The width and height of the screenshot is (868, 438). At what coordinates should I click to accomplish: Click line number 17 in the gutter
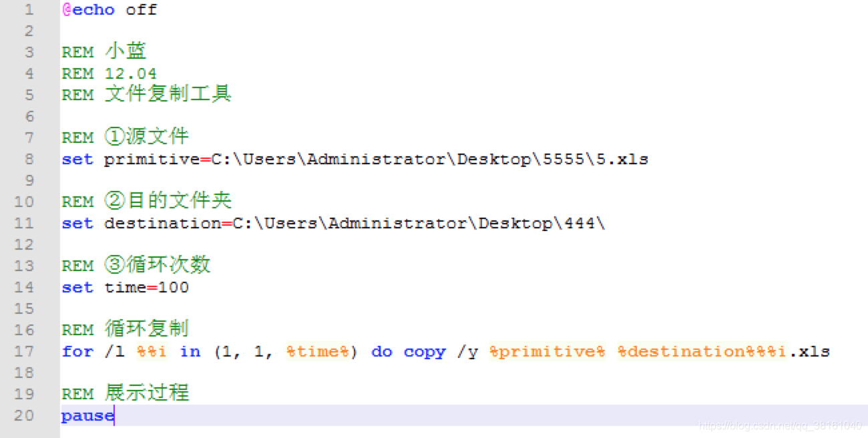[24, 352]
